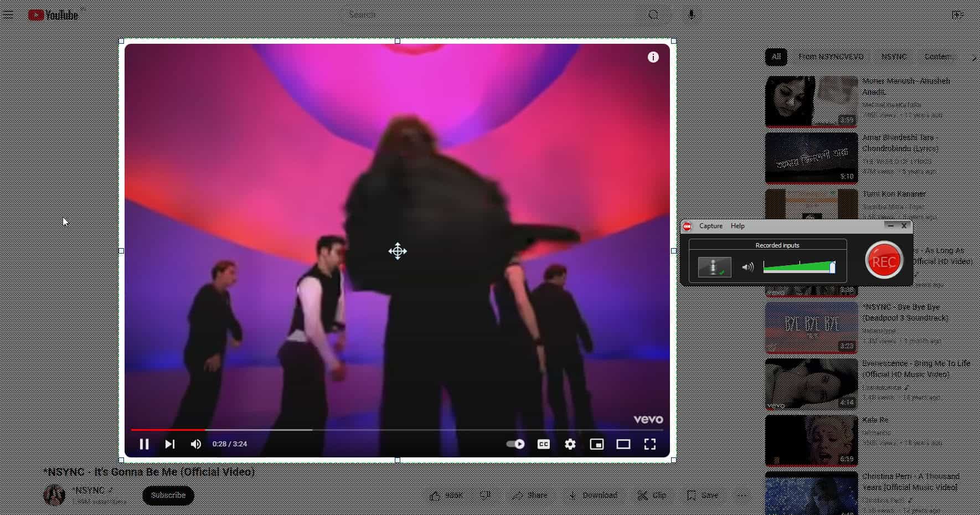The width and height of the screenshot is (980, 515).
Task: Select the 'From NSYNCVEVO' filter chip
Action: point(831,56)
